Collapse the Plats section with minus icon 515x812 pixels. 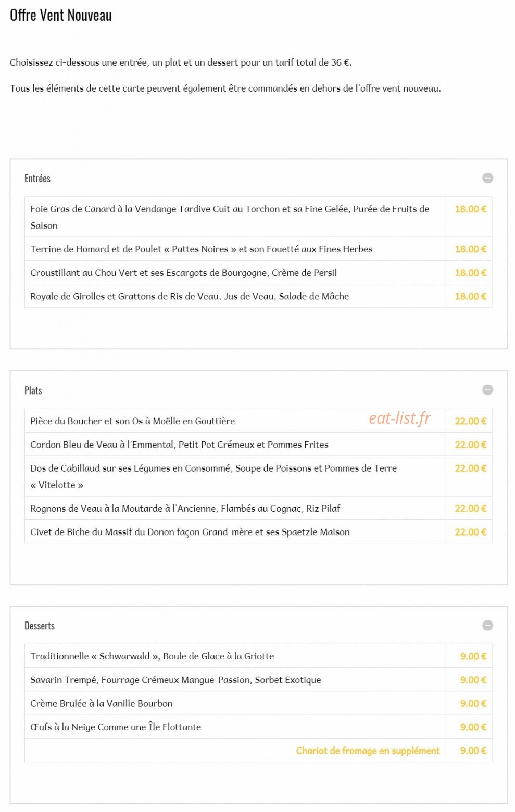[x=487, y=390]
